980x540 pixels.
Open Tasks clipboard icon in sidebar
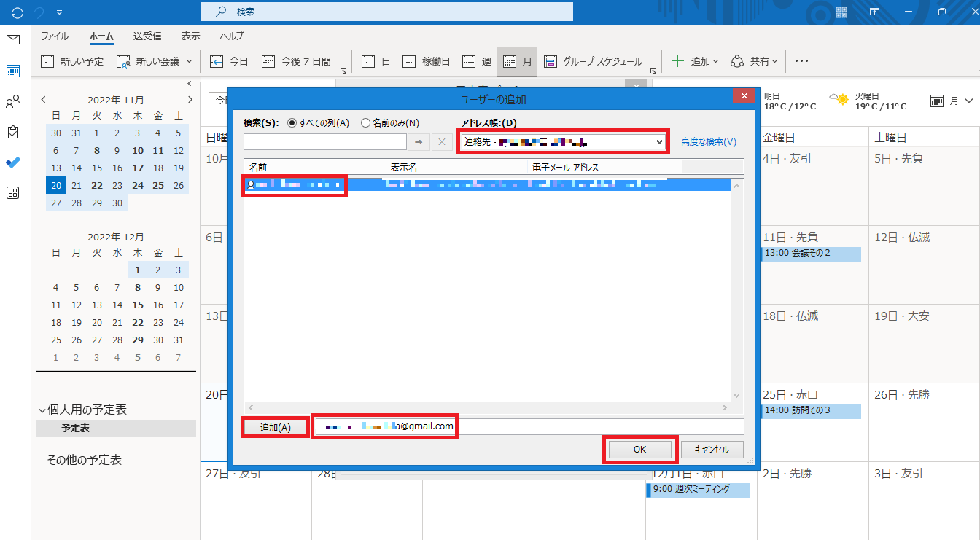point(13,132)
